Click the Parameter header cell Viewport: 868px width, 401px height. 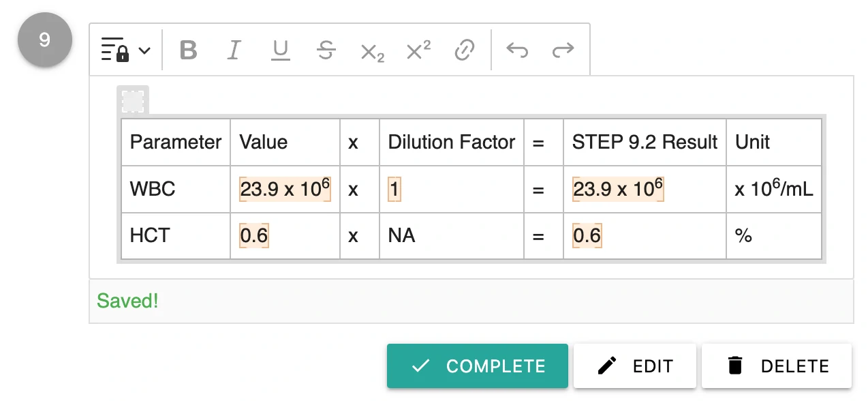[176, 142]
